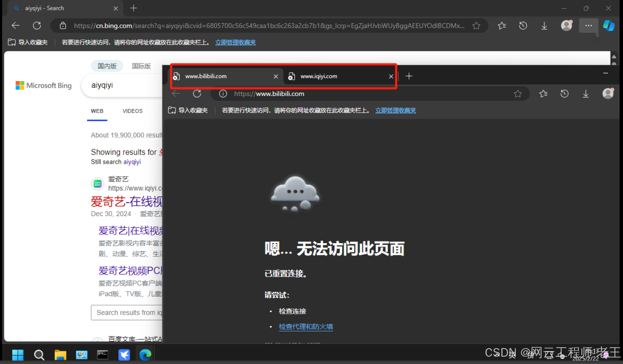
Task: Star the bilibili page as a favorite
Action: pos(518,93)
